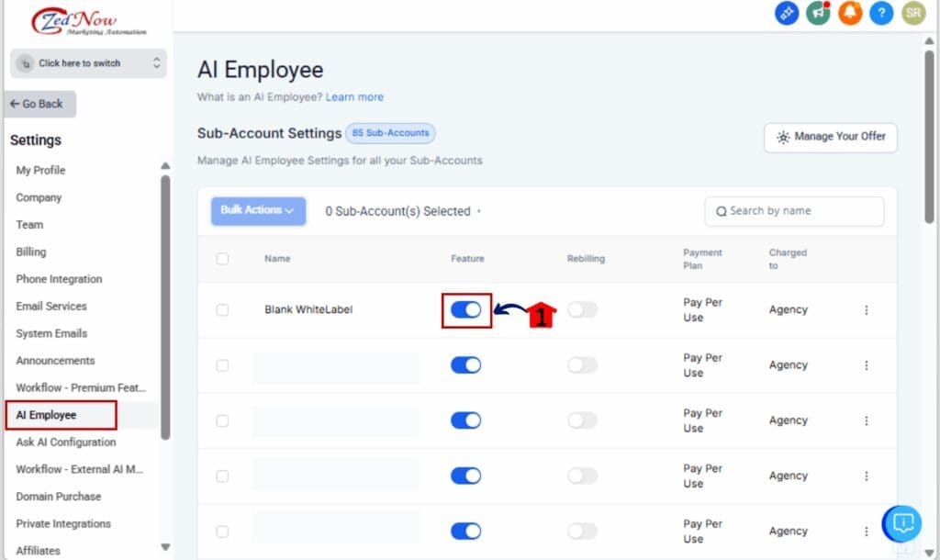Disable Feature toggle for Blank WhiteLabel
Screen dimensions: 940x560
466,309
